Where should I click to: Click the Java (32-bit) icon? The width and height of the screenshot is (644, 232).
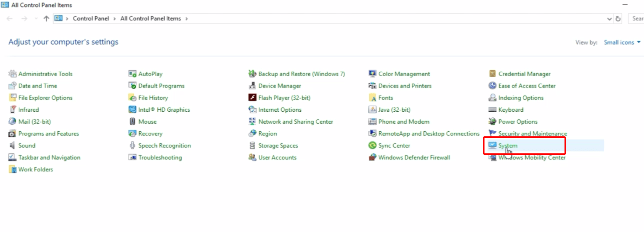tap(372, 110)
